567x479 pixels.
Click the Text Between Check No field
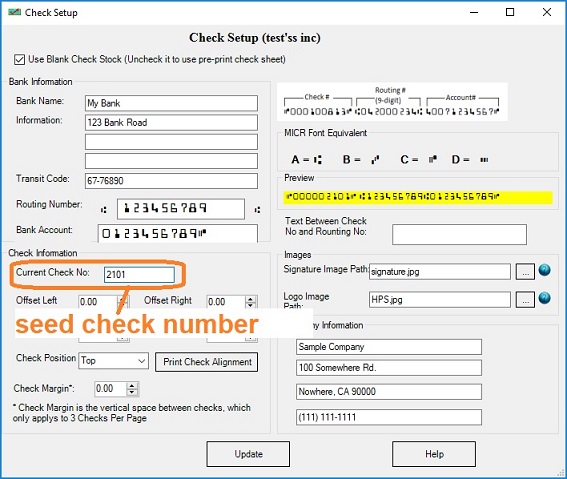click(459, 234)
